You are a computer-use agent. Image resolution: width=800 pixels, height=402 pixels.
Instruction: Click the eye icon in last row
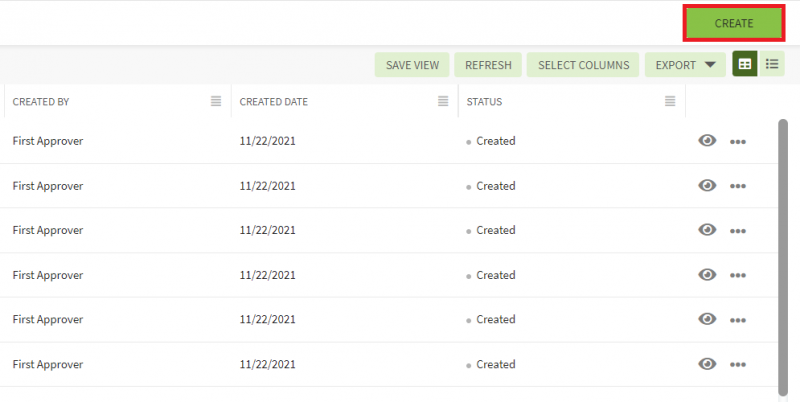pos(707,364)
